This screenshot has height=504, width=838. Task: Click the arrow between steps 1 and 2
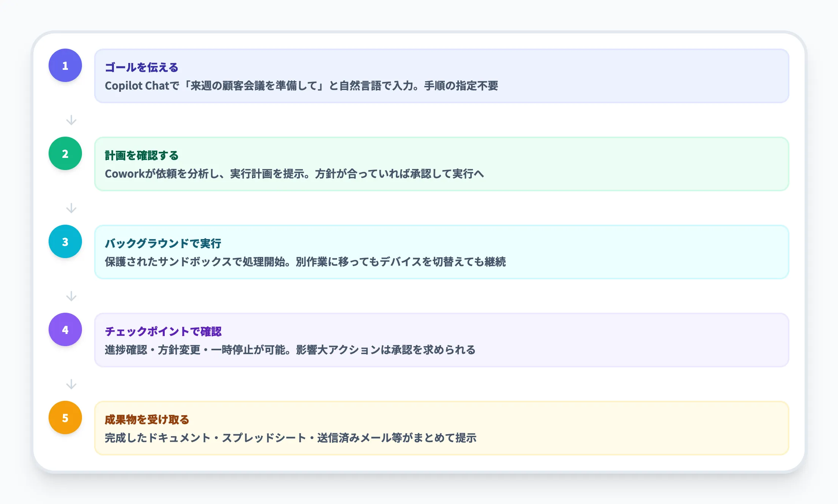point(71,120)
